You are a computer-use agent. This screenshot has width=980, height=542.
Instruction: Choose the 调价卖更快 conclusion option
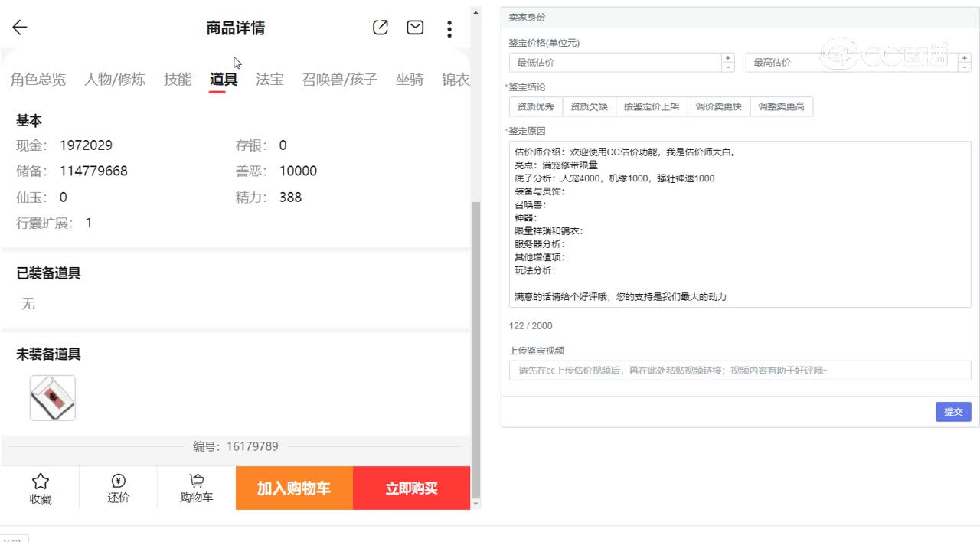coord(719,107)
